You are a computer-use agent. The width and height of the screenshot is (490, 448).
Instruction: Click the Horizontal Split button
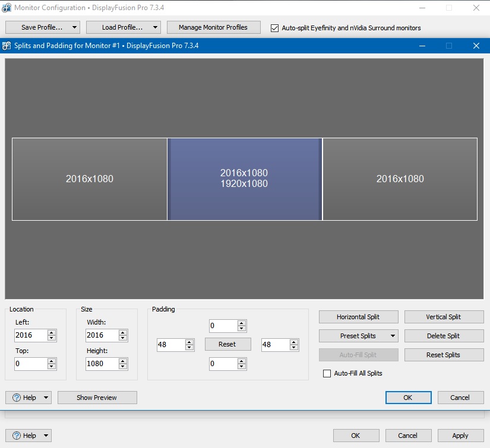[358, 317]
